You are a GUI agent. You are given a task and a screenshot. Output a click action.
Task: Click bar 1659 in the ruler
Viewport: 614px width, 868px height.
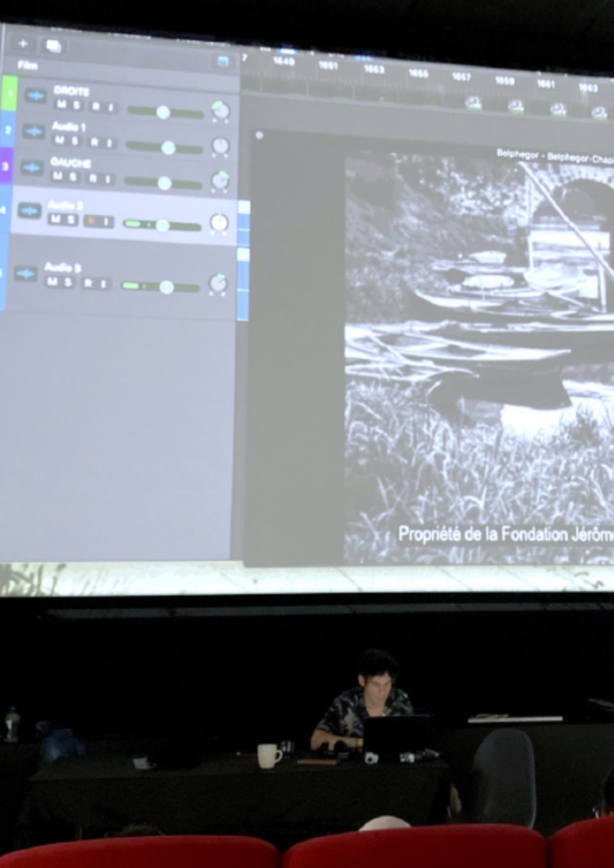pos(505,81)
